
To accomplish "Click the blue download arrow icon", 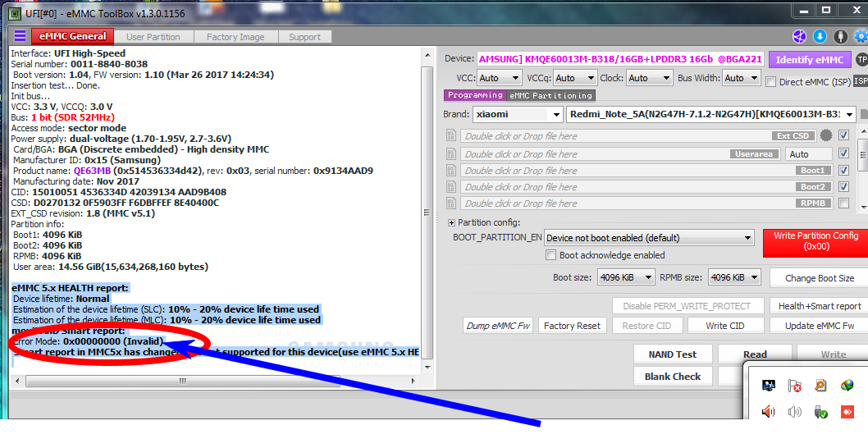I will pos(820,37).
